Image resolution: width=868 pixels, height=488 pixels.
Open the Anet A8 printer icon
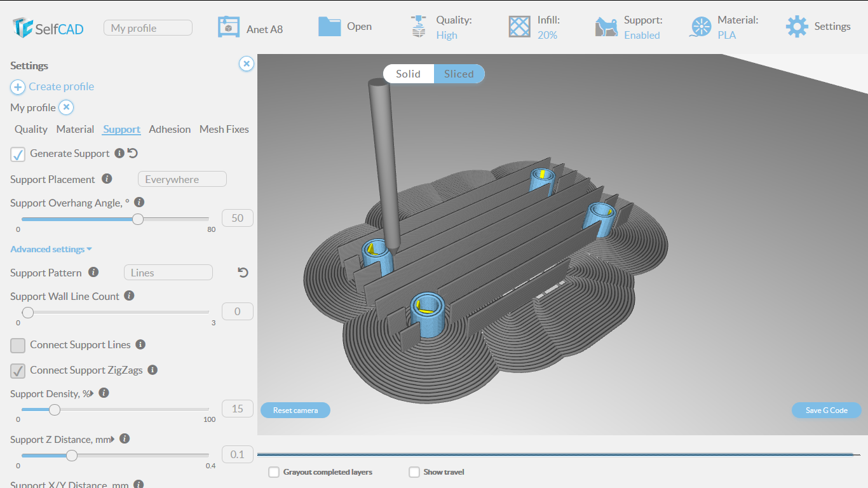coord(229,27)
